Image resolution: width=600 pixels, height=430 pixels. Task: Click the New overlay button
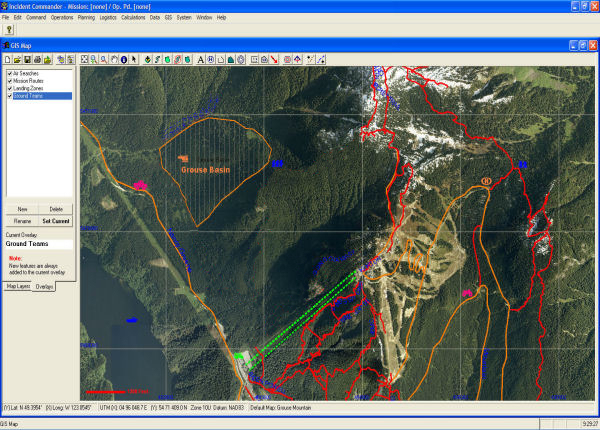coord(22,209)
